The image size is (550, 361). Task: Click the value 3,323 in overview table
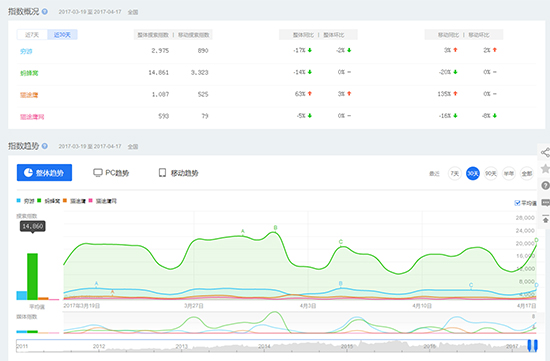[x=200, y=73]
